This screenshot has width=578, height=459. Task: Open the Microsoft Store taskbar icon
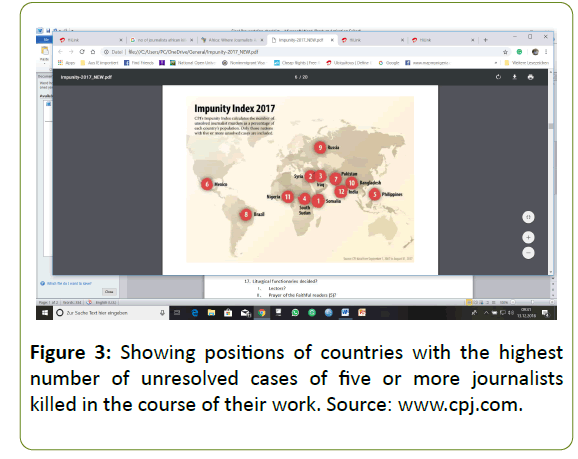click(x=228, y=313)
